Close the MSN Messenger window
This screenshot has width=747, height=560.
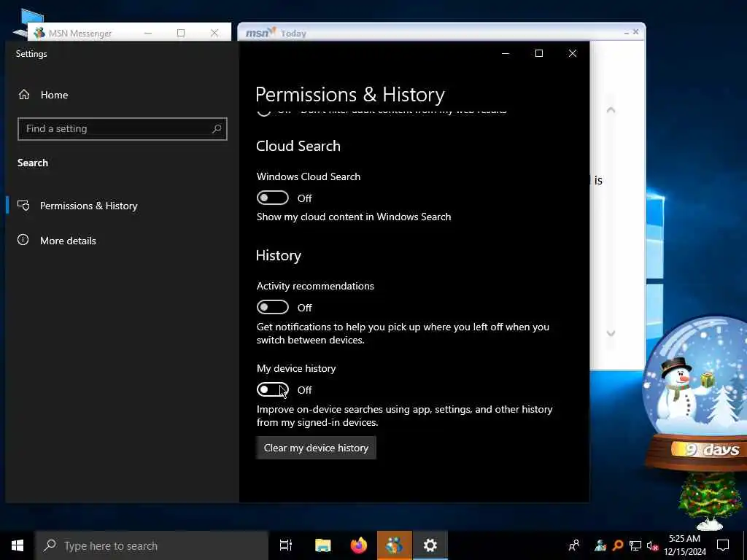pyautogui.click(x=214, y=33)
